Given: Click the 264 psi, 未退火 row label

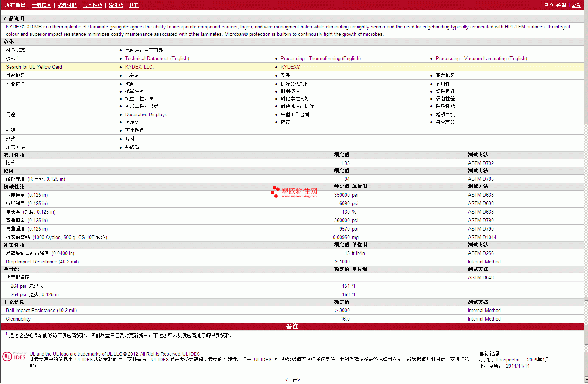Looking at the screenshot, I should click(x=27, y=286).
